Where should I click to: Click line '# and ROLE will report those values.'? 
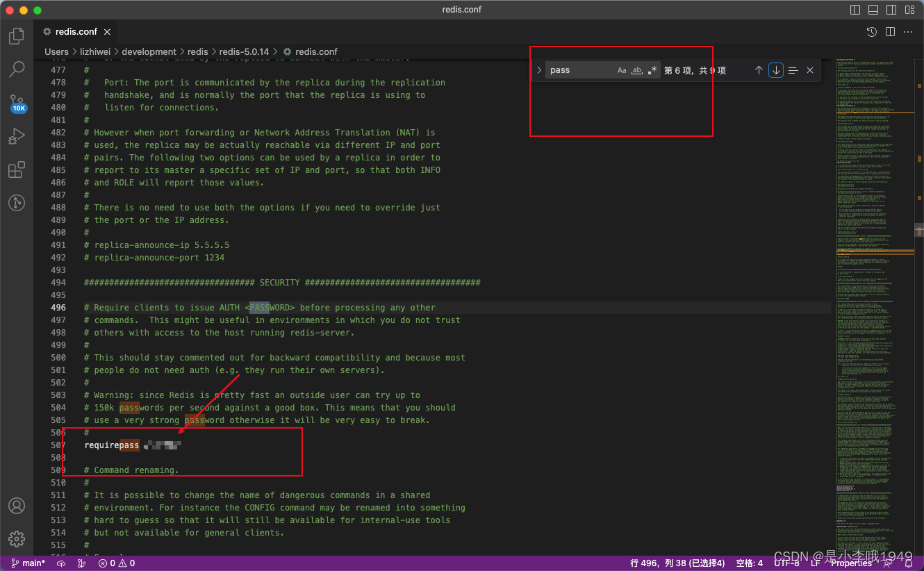coord(174,183)
